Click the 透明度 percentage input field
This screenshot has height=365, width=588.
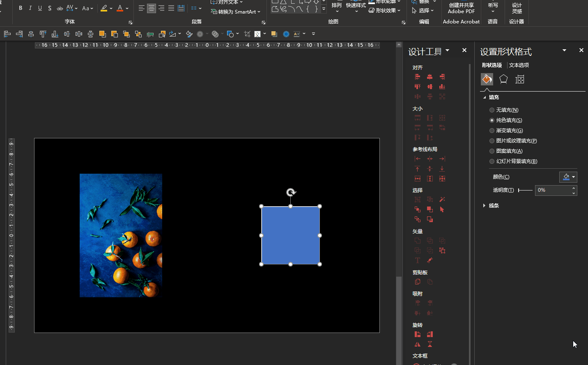coord(553,190)
